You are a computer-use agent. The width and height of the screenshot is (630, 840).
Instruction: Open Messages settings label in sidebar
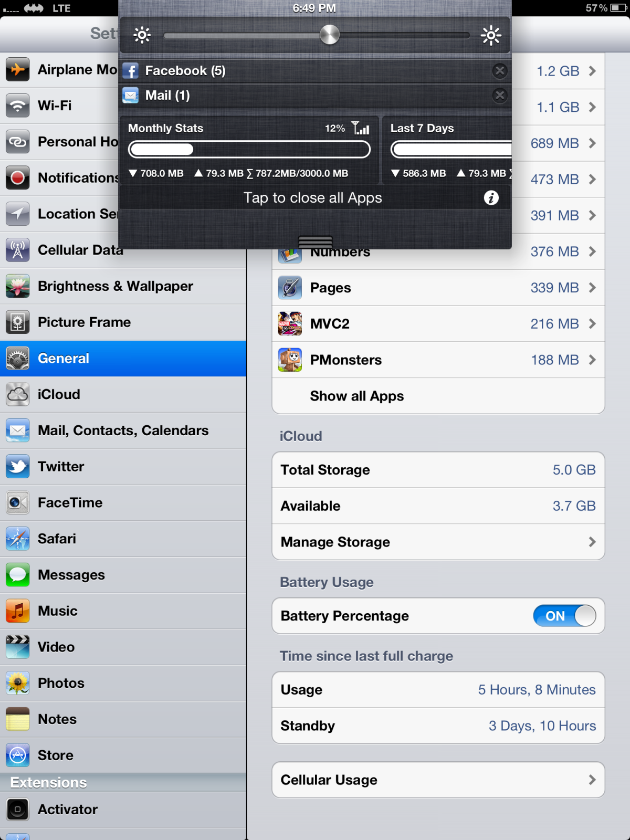point(71,575)
